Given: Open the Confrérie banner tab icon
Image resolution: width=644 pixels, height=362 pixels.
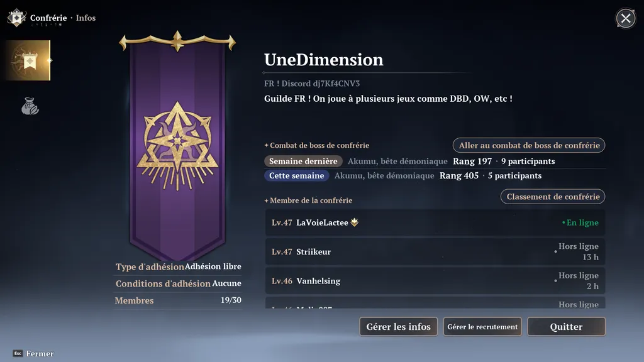Looking at the screenshot, I should pyautogui.click(x=28, y=60).
